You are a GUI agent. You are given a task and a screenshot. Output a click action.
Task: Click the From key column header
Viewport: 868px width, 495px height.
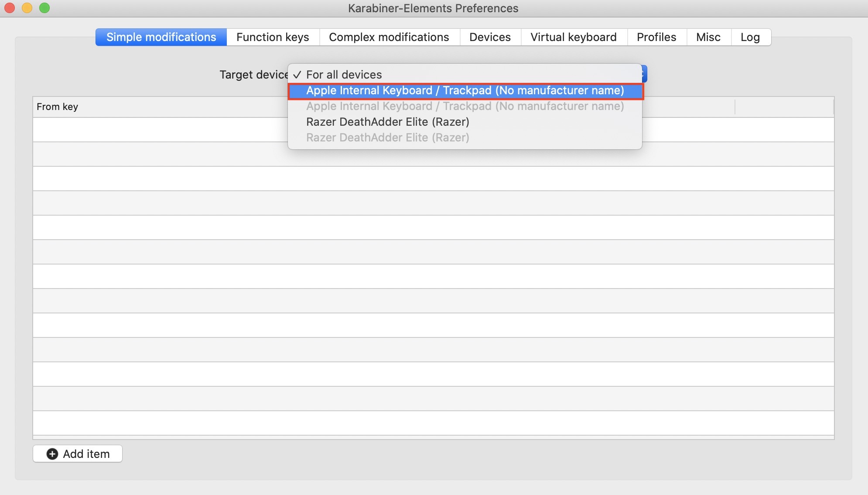coord(58,107)
